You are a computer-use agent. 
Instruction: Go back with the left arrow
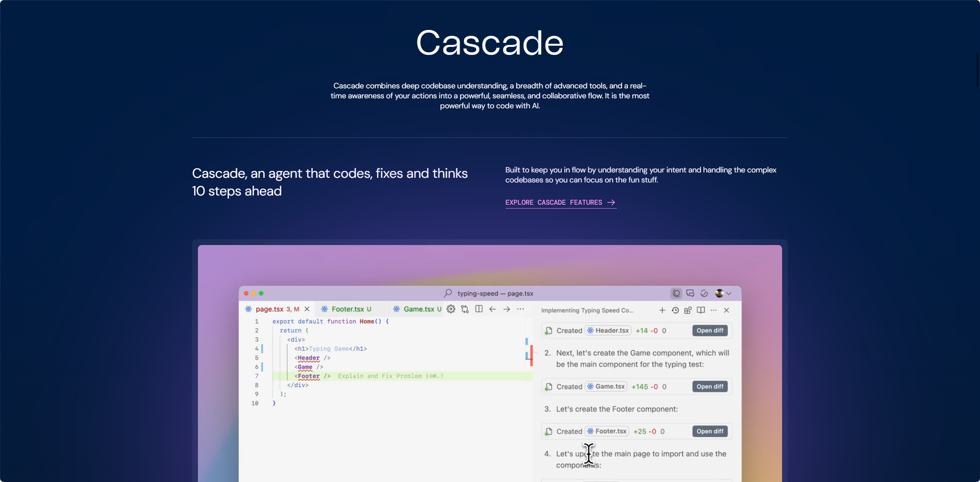click(493, 309)
